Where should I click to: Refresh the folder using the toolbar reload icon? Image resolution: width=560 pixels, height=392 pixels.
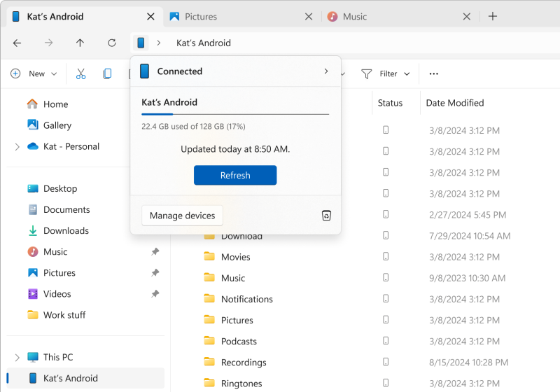[x=112, y=43]
